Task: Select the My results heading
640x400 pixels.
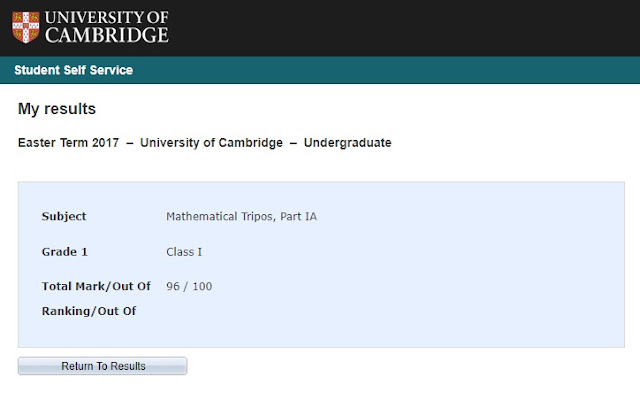Action: (x=57, y=109)
